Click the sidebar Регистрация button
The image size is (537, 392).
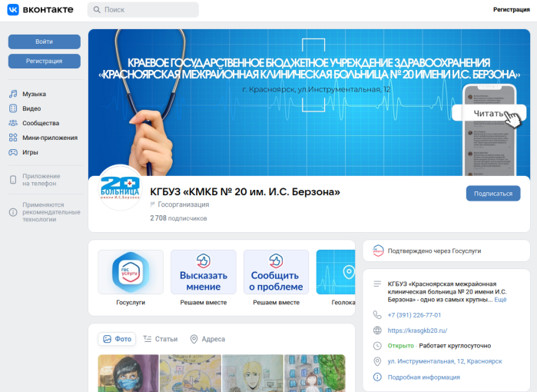point(45,61)
